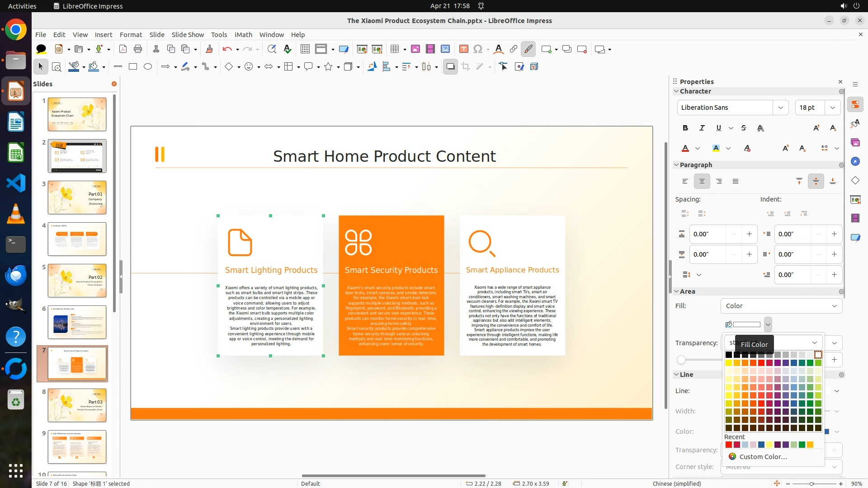Click the Insert Image toolbar icon
This screenshot has width=868, height=488.
415,49
